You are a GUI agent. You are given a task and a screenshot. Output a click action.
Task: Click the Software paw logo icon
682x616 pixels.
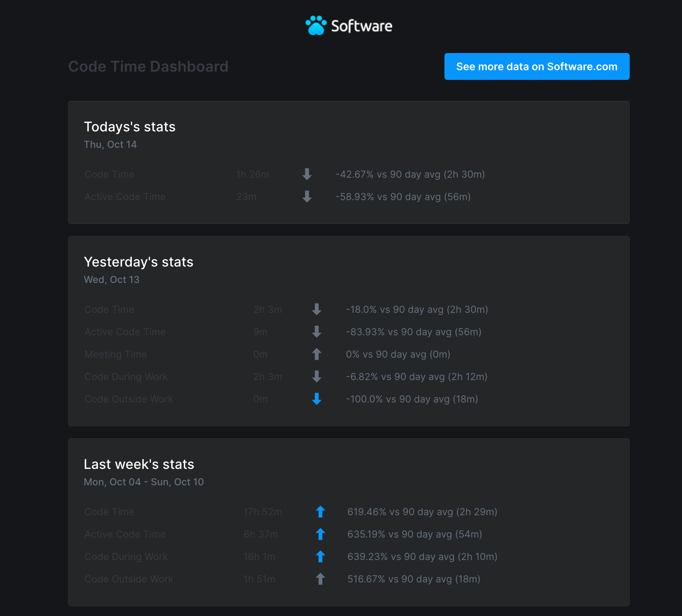pos(316,25)
